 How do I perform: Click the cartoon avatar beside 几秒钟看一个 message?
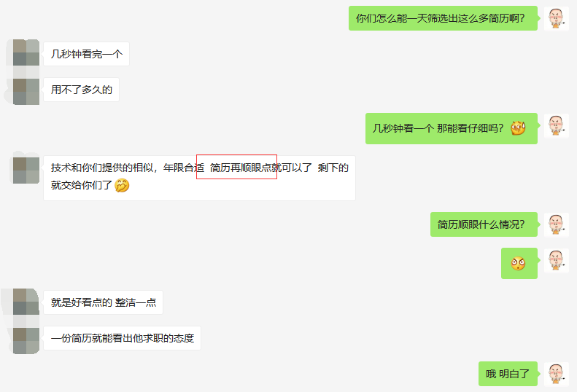(556, 125)
